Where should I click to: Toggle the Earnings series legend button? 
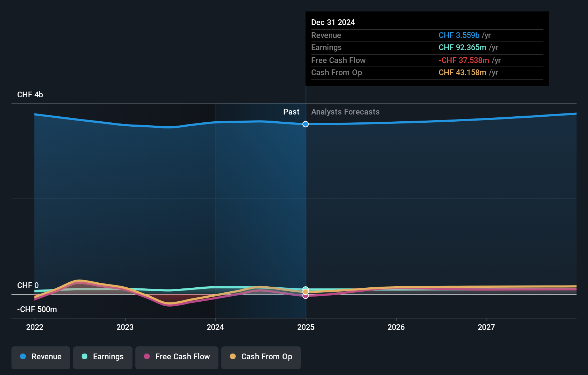103,357
